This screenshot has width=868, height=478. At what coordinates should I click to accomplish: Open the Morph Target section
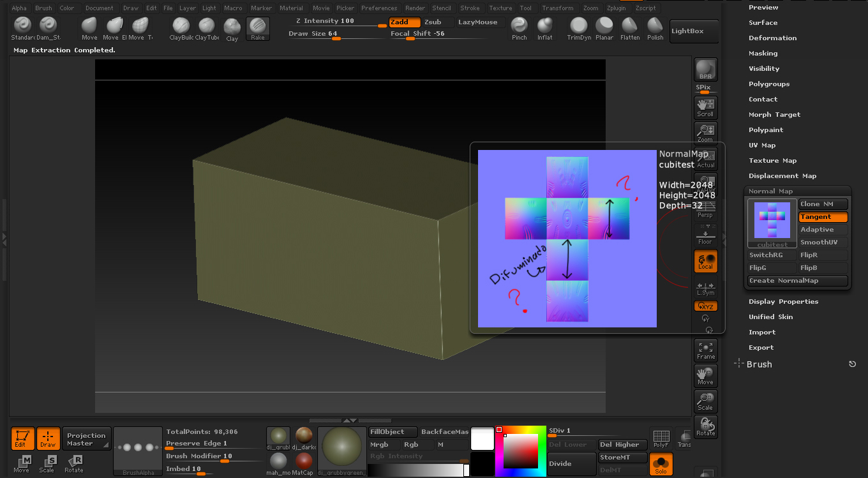click(x=774, y=115)
